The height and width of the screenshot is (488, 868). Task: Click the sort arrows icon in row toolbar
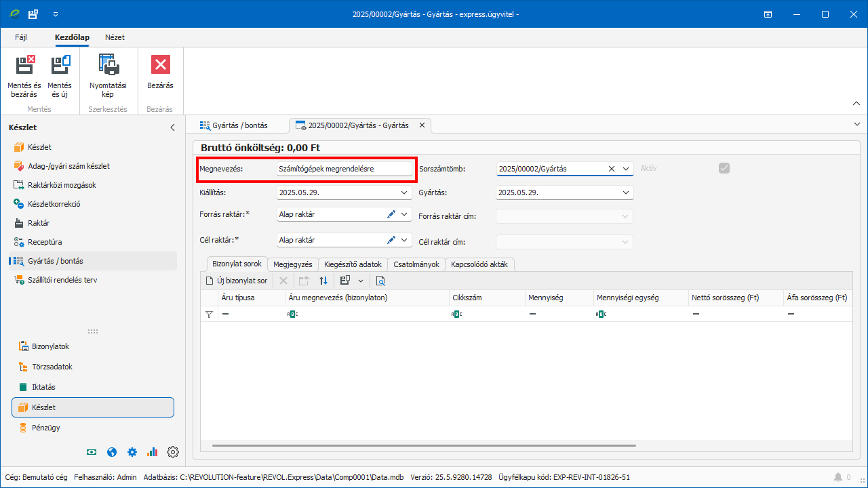coord(323,281)
